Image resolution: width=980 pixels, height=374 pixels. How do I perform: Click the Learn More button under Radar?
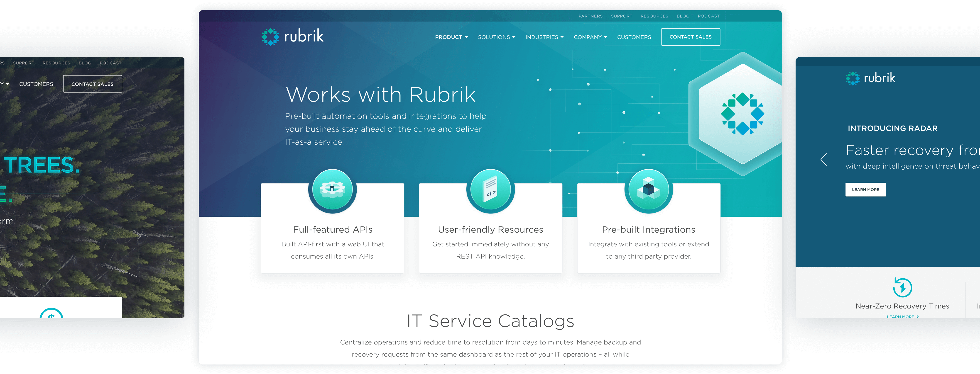point(865,190)
